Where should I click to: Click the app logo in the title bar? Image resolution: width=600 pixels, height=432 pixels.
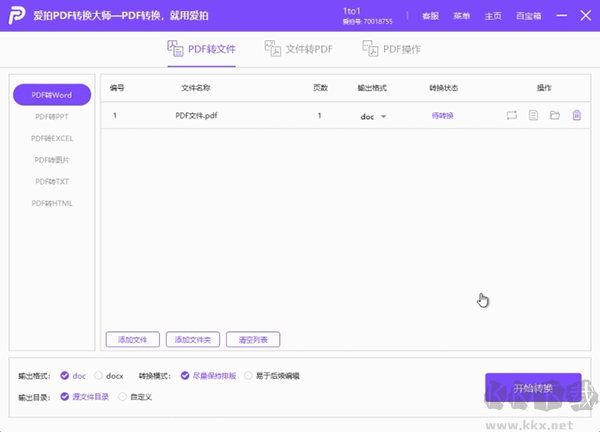click(17, 15)
